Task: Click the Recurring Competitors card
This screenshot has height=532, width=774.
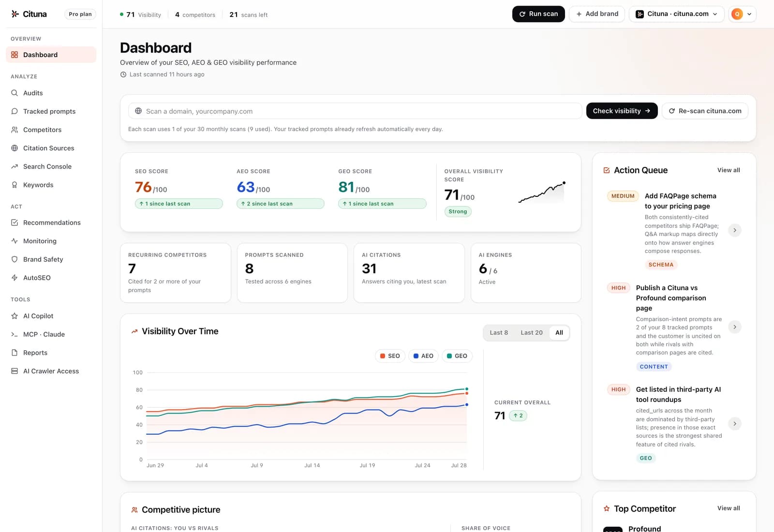Action: (x=175, y=273)
